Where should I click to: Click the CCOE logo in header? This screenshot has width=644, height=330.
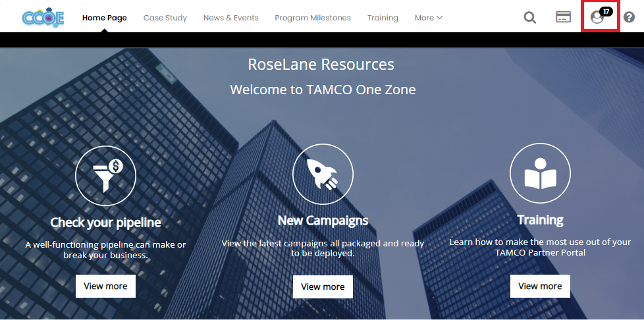43,18
